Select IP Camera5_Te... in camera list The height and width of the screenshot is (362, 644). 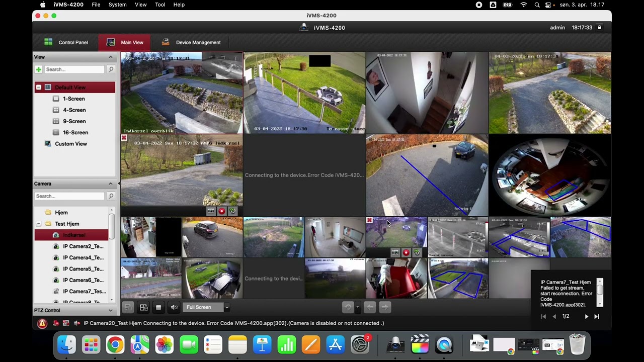coord(83,269)
